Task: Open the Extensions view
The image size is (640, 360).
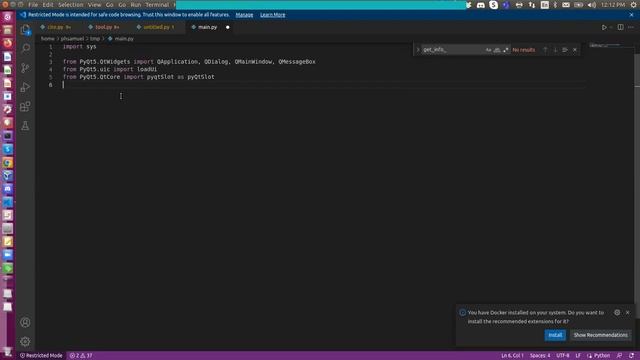Action: point(25,107)
